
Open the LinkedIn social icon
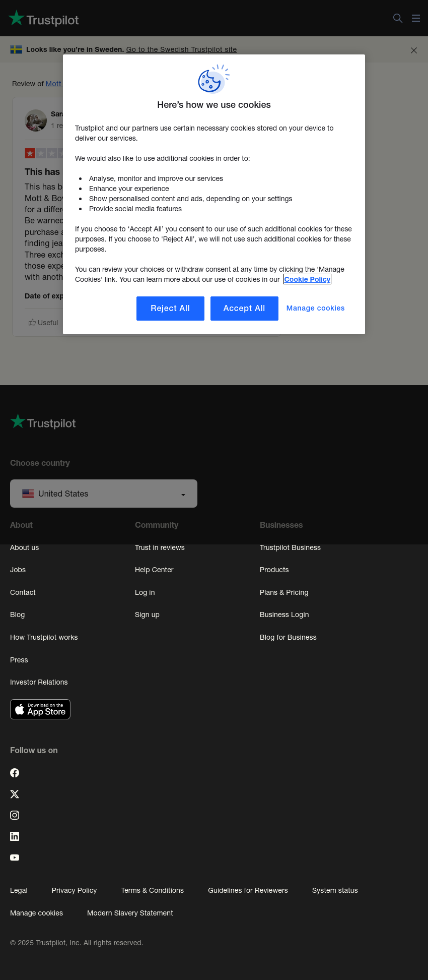click(x=15, y=836)
